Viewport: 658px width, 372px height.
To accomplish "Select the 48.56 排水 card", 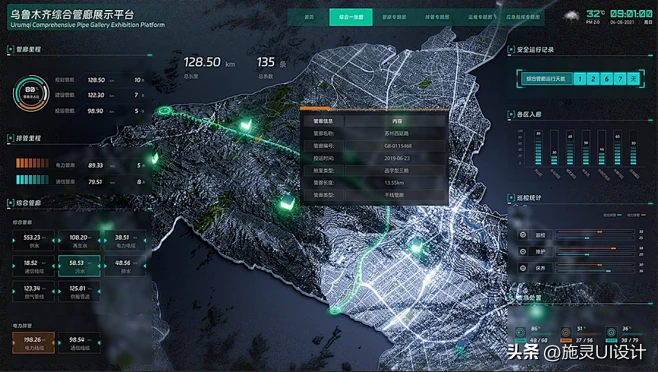I will [x=125, y=266].
